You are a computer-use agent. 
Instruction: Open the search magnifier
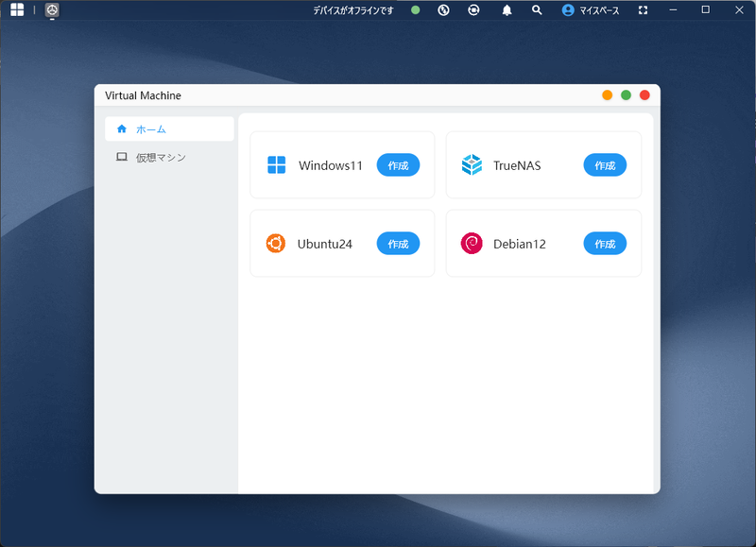[537, 9]
